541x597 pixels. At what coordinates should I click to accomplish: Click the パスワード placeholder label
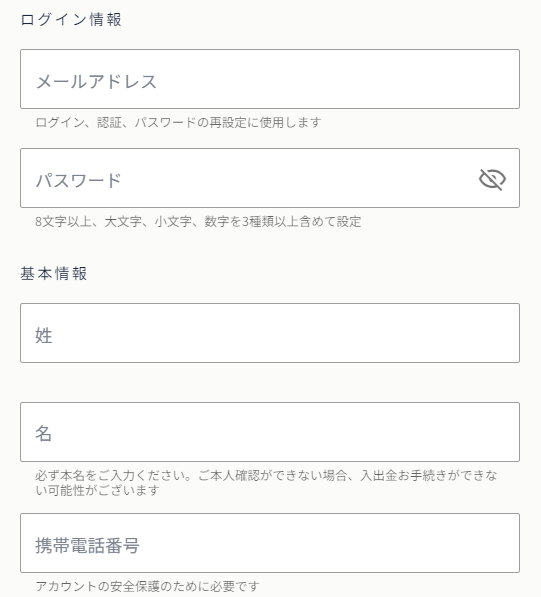point(78,180)
